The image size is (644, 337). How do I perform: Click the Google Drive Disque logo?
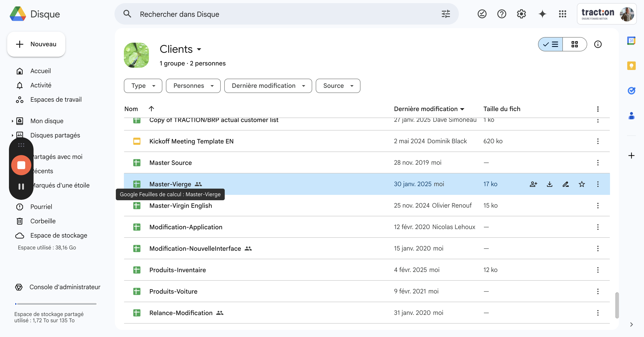35,14
